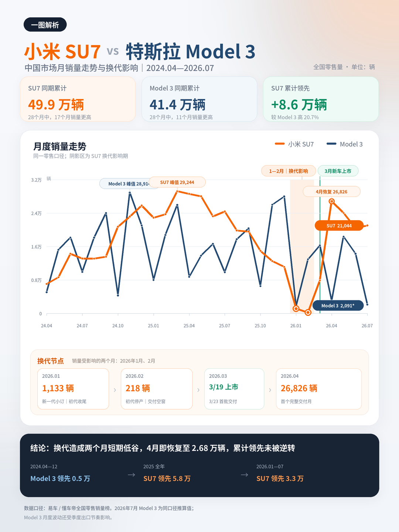The image size is (399, 532).
Task: Click the 25.07 axis label
Action: coord(225,326)
